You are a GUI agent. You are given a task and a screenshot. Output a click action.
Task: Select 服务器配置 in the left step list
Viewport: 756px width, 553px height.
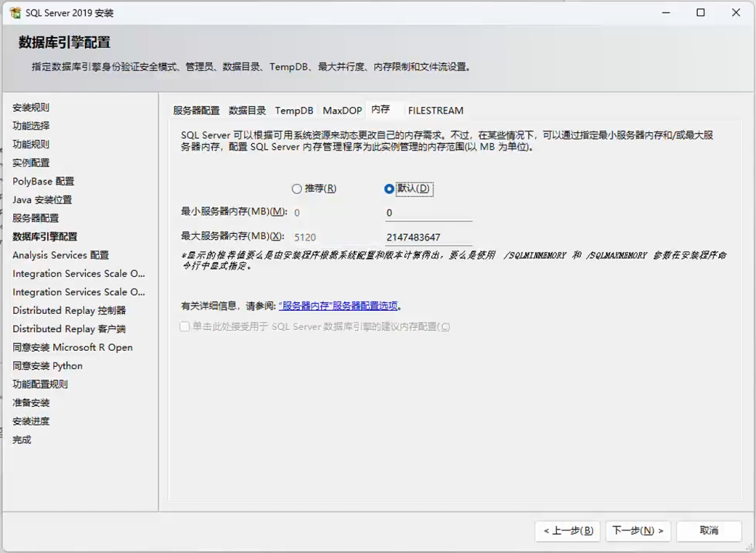click(x=35, y=218)
